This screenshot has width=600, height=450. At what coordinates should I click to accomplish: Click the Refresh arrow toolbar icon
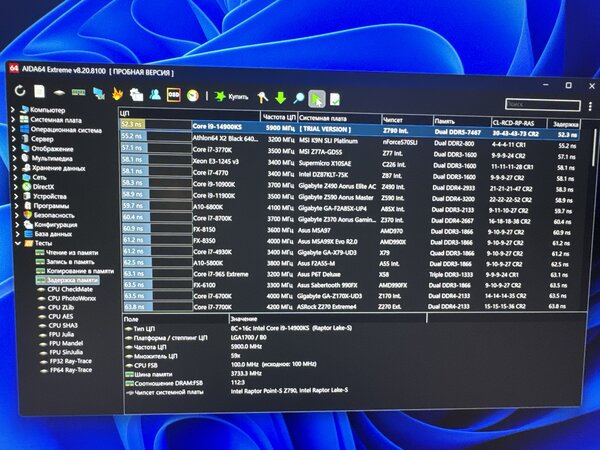20,91
